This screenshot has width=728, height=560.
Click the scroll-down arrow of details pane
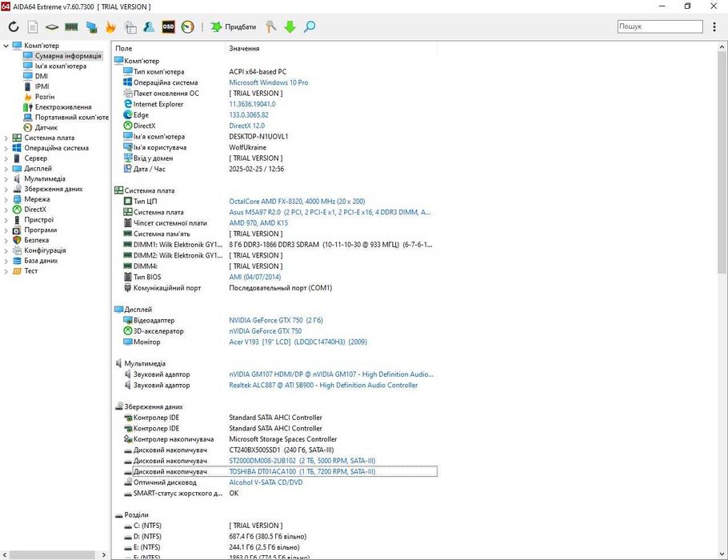pos(722,554)
